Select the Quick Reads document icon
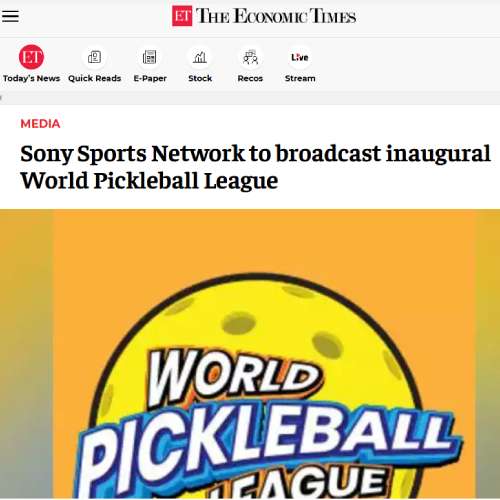The height and width of the screenshot is (500, 500). [x=94, y=57]
